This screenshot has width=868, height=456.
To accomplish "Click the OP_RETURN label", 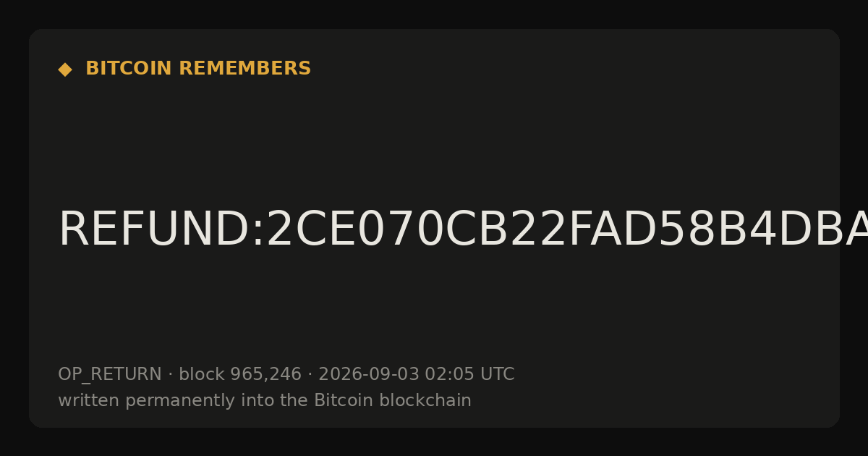I will coord(110,375).
